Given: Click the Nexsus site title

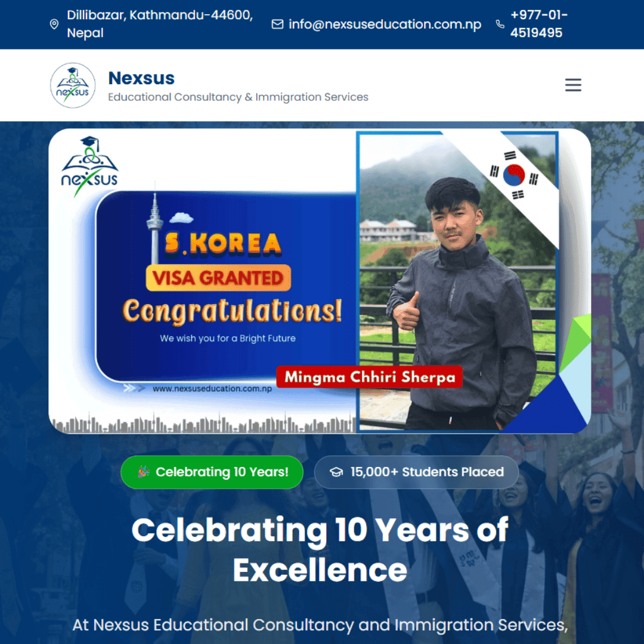Looking at the screenshot, I should (141, 78).
